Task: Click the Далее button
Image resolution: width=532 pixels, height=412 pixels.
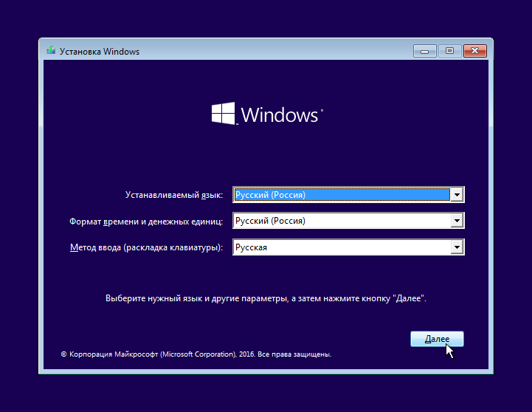Action: pyautogui.click(x=437, y=339)
